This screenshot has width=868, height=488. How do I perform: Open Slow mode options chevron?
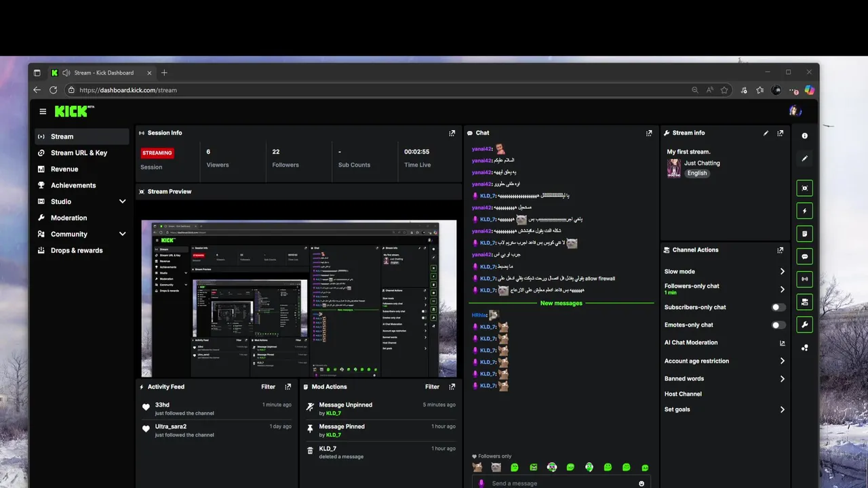click(x=782, y=272)
